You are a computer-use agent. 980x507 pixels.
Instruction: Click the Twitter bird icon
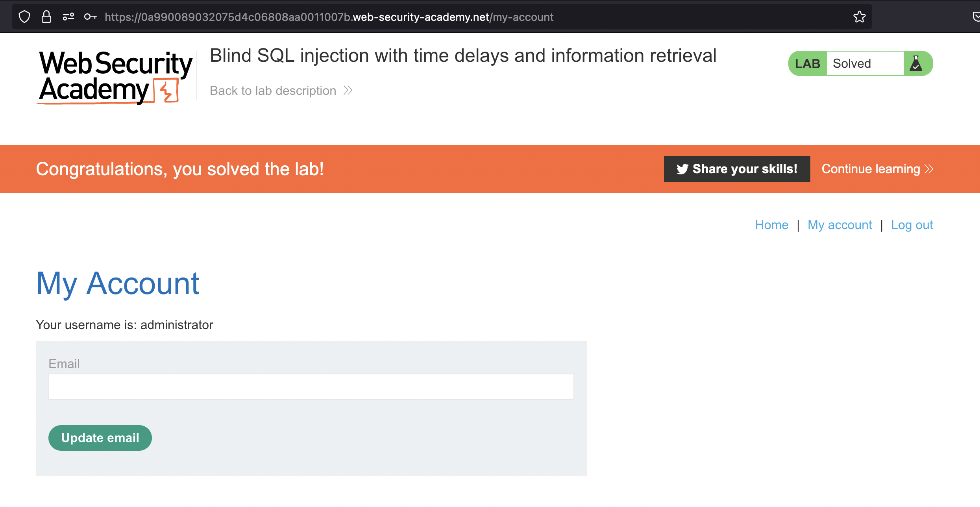coord(682,169)
